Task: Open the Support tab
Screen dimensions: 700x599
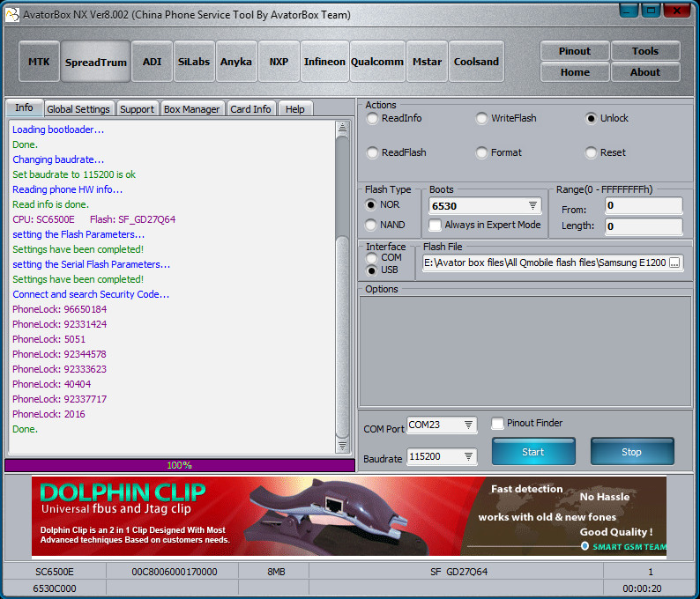Action: coord(137,109)
